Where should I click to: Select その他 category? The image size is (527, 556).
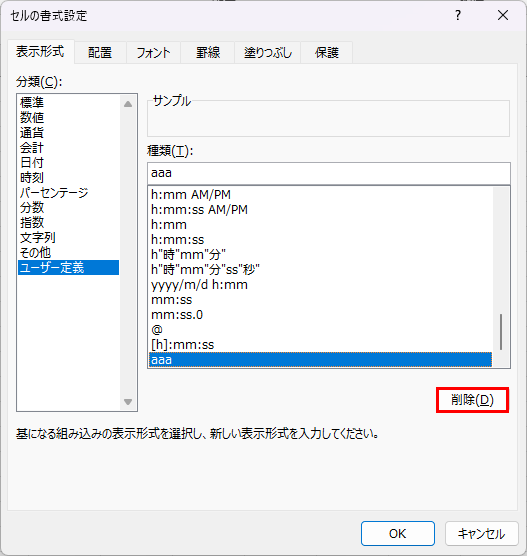point(68,252)
